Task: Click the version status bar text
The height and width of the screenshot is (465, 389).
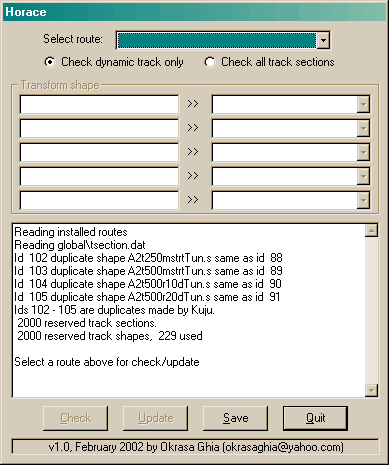Action: [196, 447]
